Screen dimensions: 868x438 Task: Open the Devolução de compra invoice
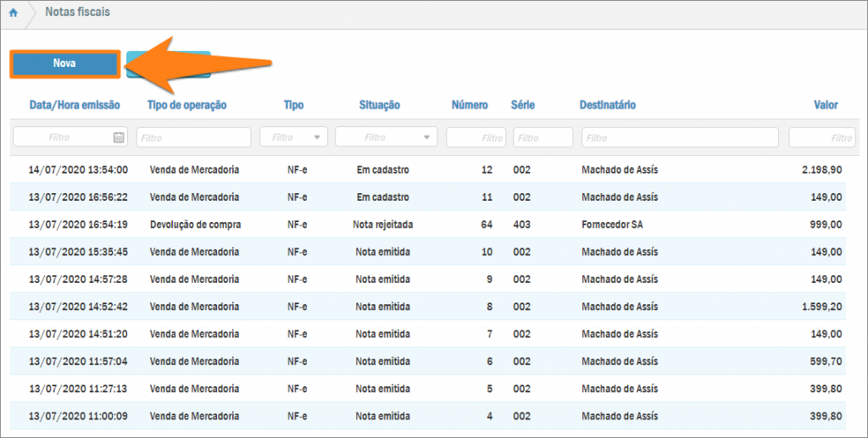click(195, 225)
